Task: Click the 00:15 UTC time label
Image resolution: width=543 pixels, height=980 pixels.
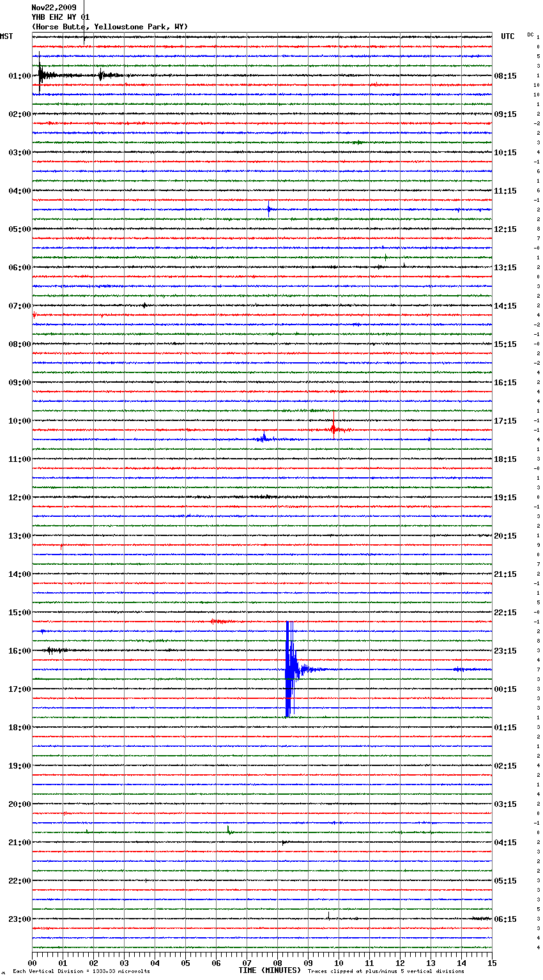Action: point(505,689)
